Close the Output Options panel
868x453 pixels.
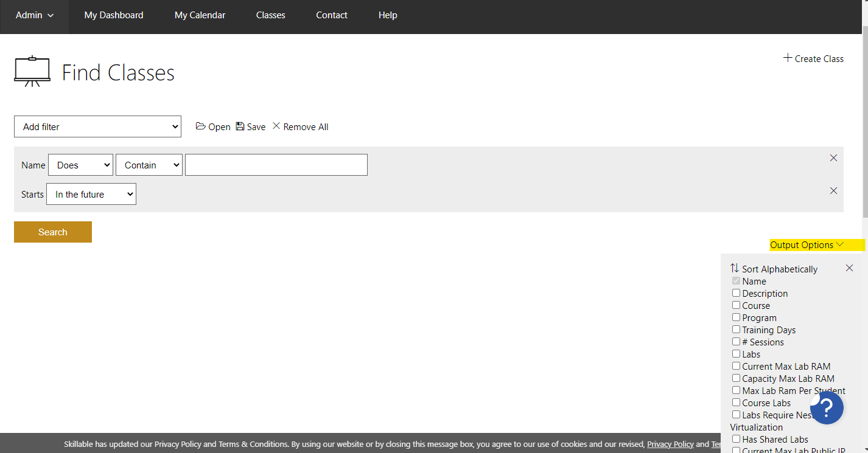click(x=849, y=268)
